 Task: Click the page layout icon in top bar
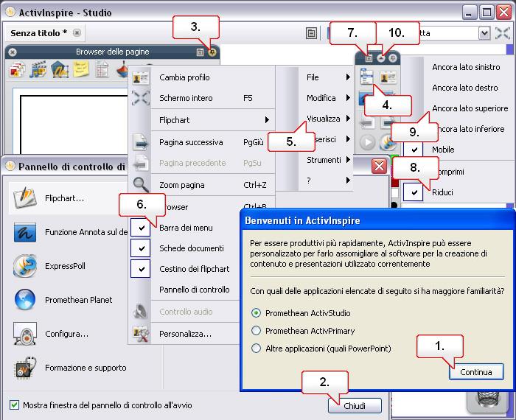pyautogui.click(x=311, y=33)
